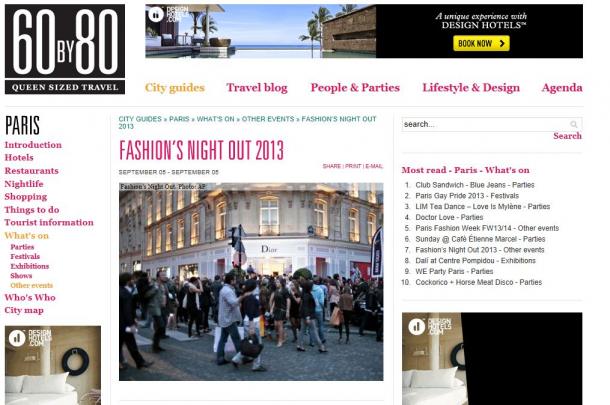The image size is (610, 405).
Task: Go to Lifestyle & Design section
Action: pos(471,88)
